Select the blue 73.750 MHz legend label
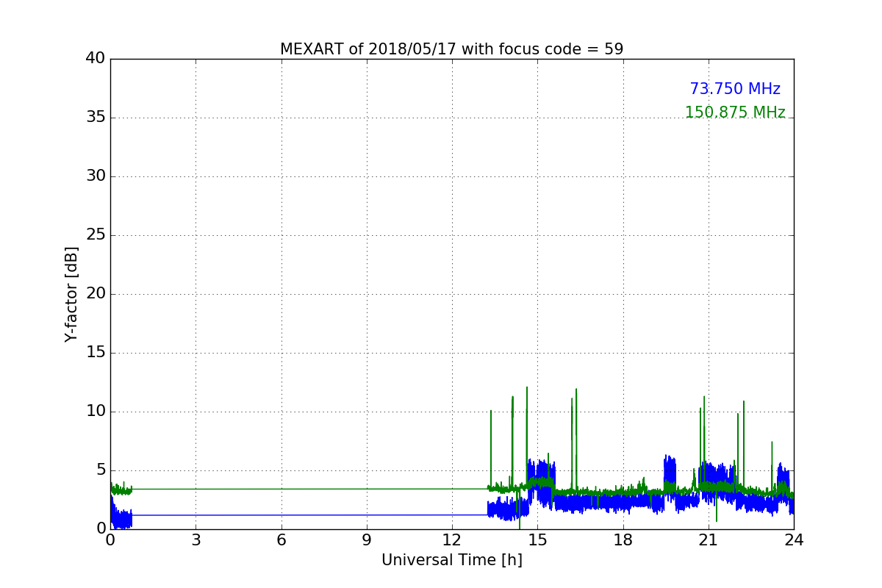882x588 pixels. 735,89
